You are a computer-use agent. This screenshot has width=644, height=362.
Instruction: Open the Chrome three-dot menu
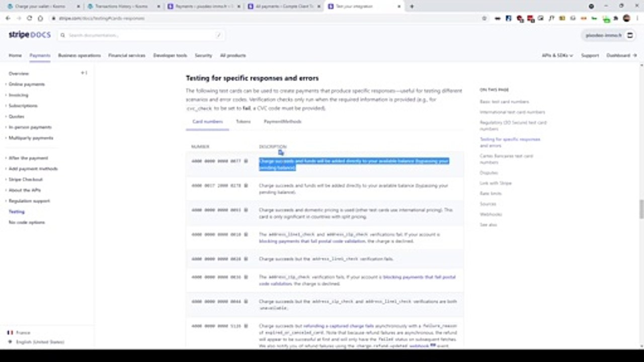pos(636,18)
